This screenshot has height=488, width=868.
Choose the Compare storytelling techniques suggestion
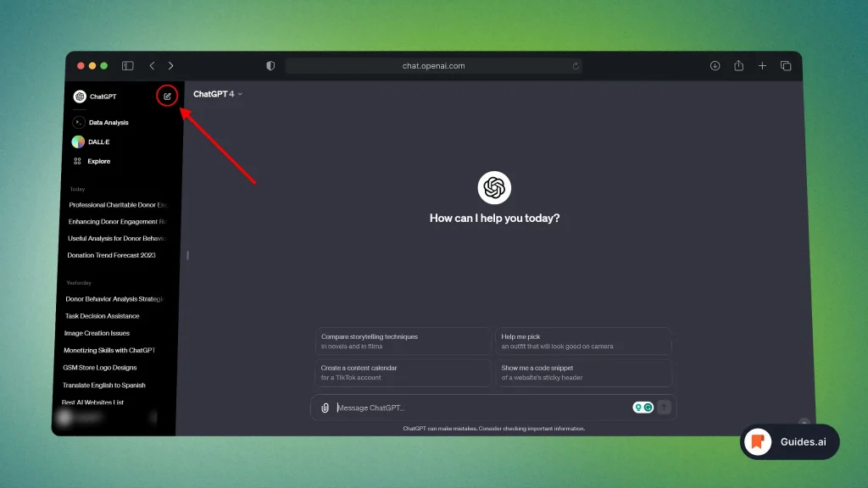[403, 341]
